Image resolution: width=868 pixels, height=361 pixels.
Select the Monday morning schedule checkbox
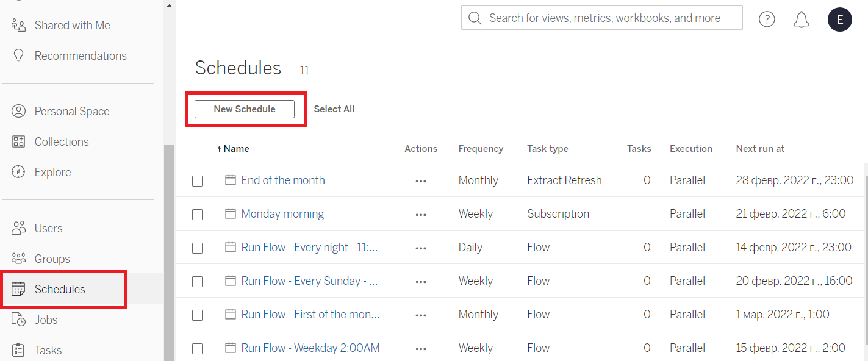click(x=197, y=215)
